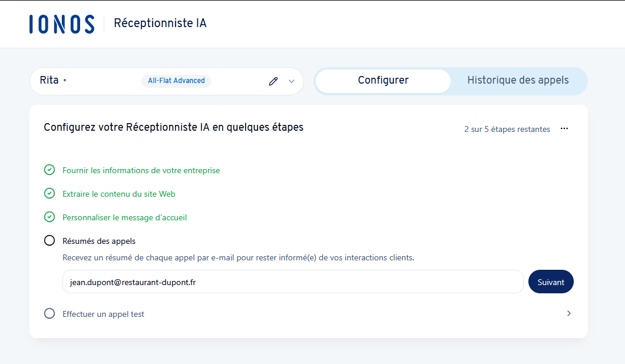625x364 pixels.
Task: Click the All-Flat Advanced plan badge
Action: (176, 81)
